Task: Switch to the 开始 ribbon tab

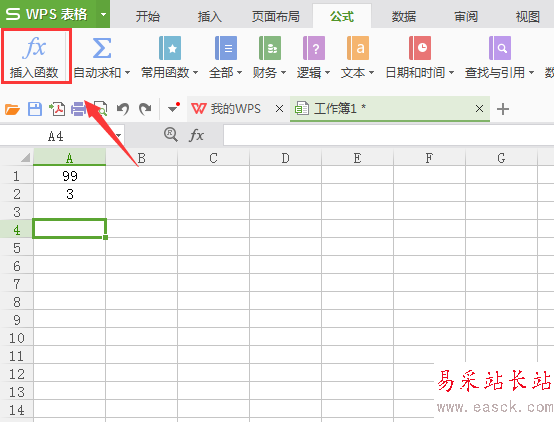Action: [x=148, y=16]
